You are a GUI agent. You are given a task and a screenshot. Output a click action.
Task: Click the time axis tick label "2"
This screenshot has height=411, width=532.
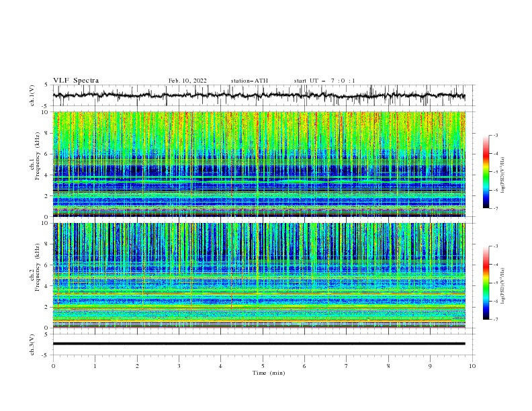point(137,366)
